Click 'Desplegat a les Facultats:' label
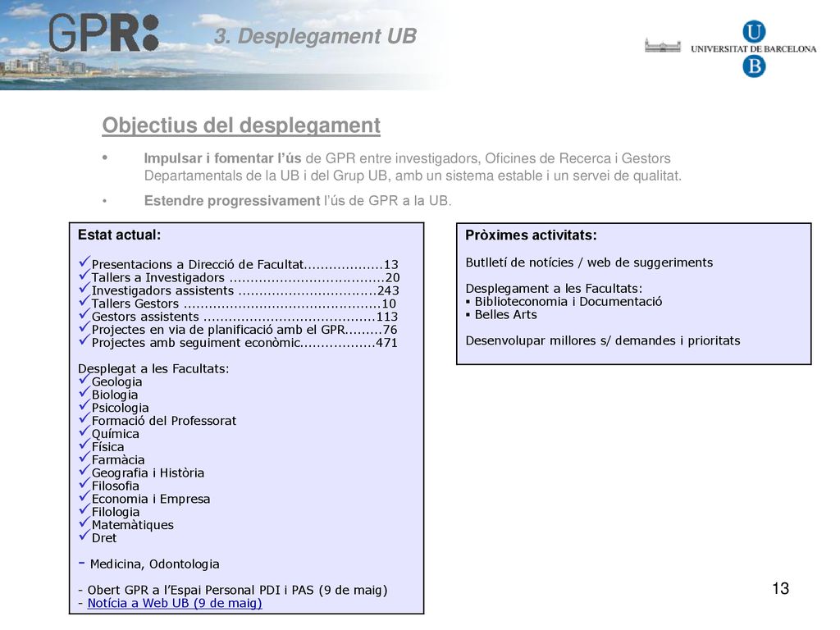 point(153,368)
